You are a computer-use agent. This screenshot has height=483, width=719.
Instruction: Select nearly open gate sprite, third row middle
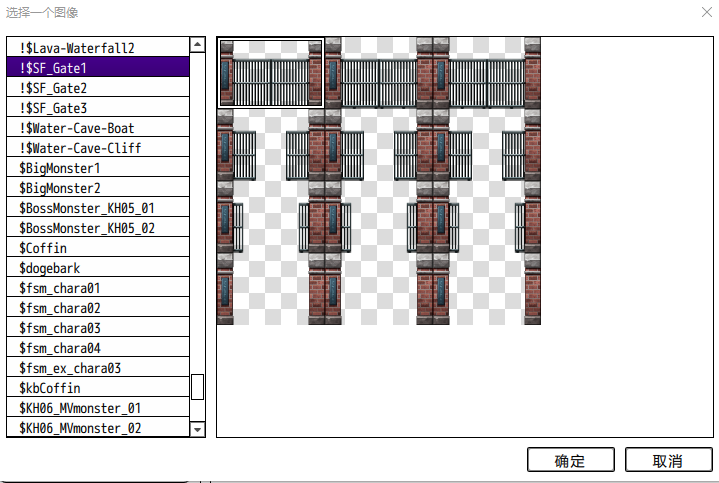point(379,217)
